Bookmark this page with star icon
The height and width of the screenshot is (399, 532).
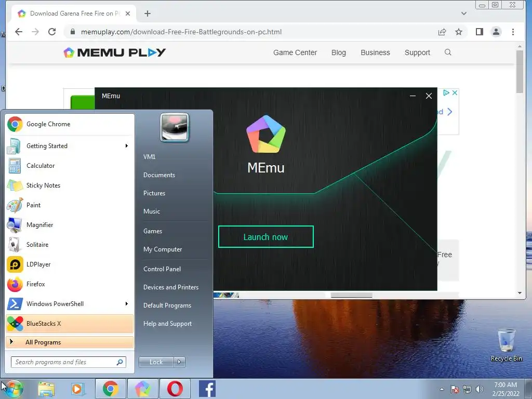(459, 32)
